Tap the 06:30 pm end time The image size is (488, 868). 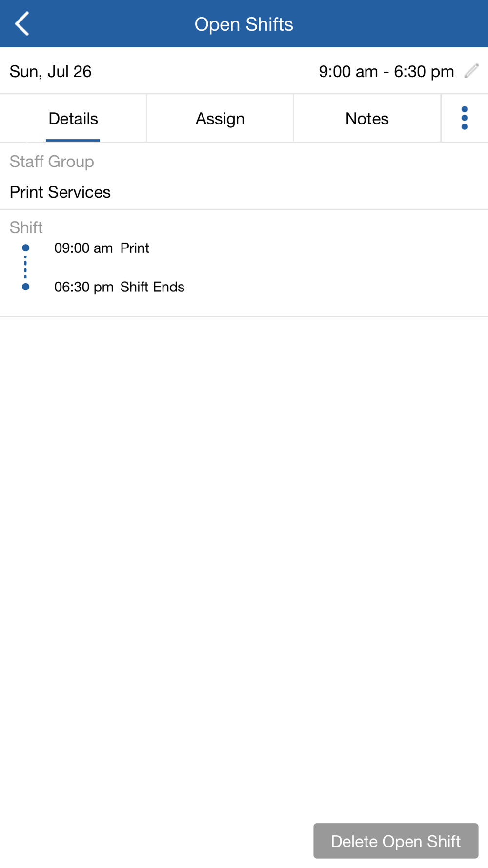84,287
